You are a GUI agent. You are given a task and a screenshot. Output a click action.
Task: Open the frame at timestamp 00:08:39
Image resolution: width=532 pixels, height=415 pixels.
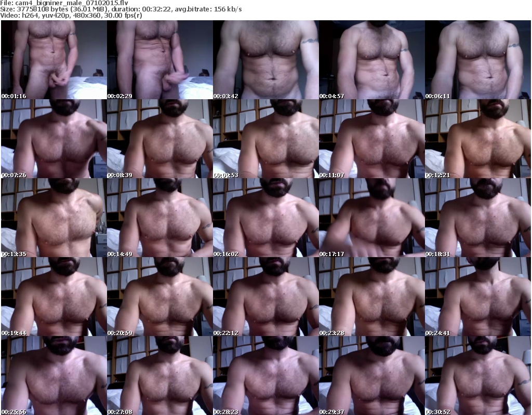coord(160,139)
